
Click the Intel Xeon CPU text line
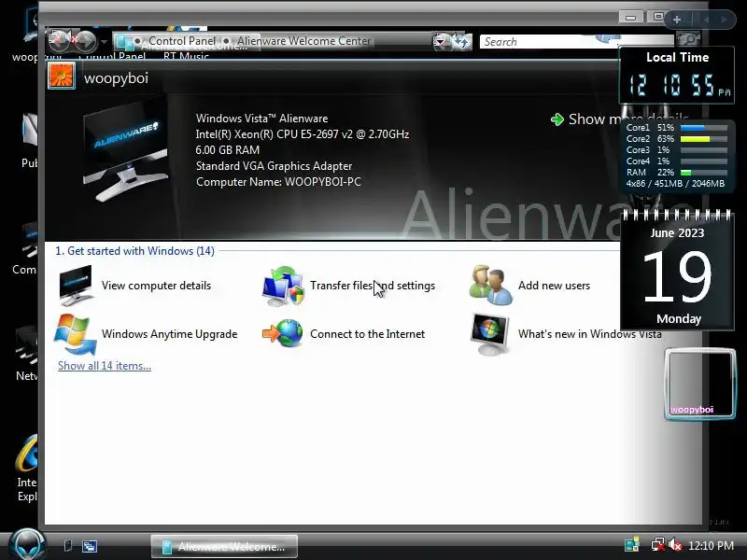[302, 134]
